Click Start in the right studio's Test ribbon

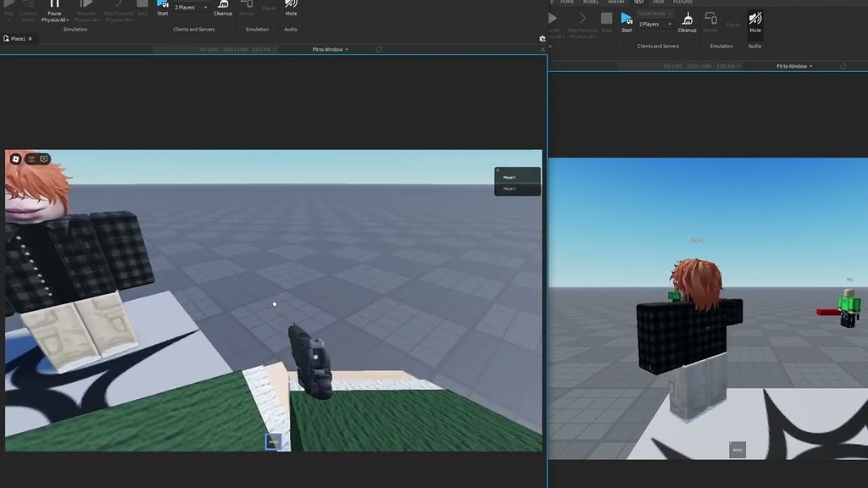click(626, 20)
